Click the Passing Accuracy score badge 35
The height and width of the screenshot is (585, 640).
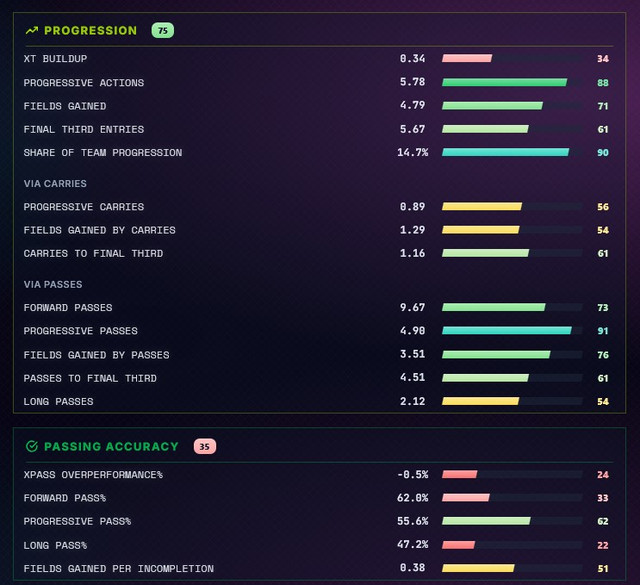click(205, 447)
